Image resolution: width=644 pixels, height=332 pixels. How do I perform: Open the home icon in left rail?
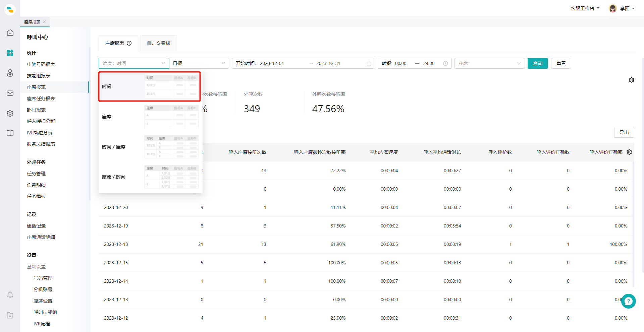(x=10, y=32)
